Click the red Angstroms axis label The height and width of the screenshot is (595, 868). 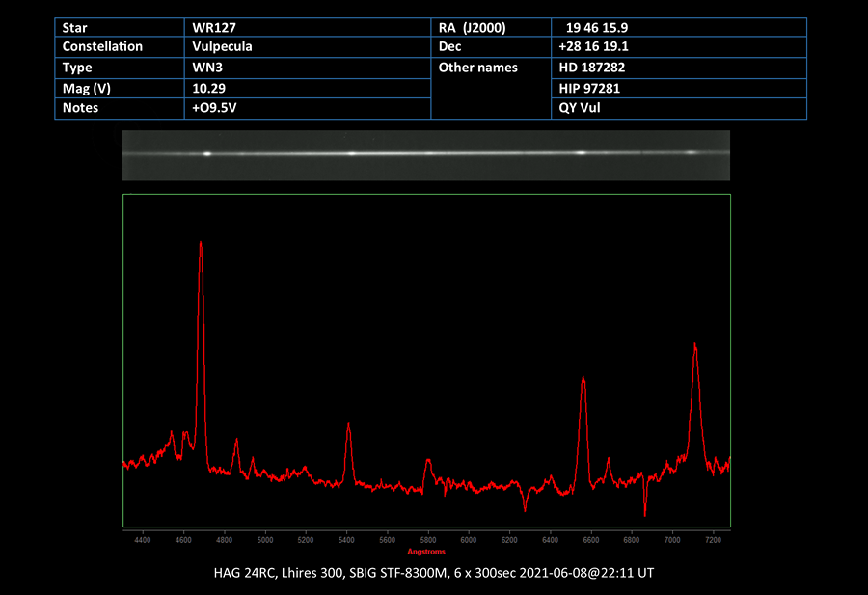426,553
